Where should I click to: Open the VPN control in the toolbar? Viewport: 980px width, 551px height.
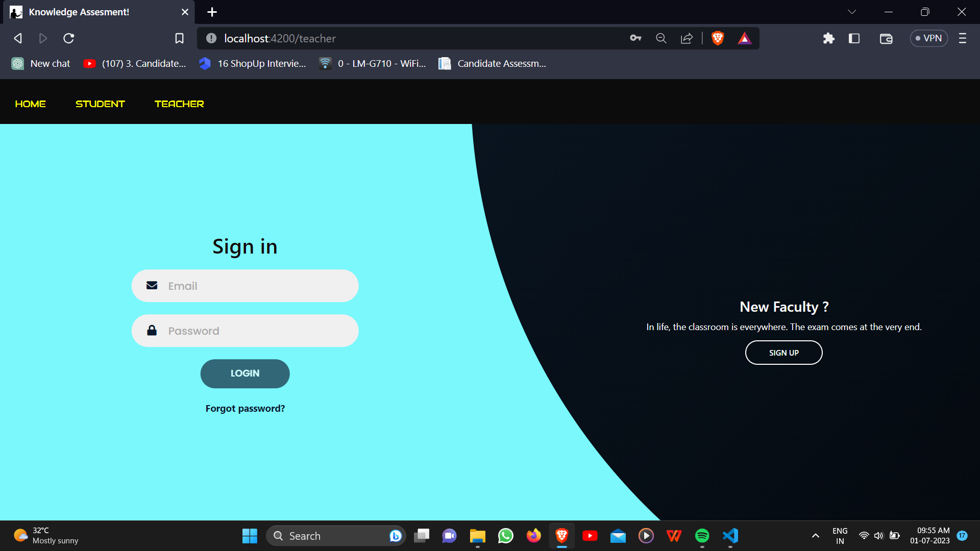[928, 38]
